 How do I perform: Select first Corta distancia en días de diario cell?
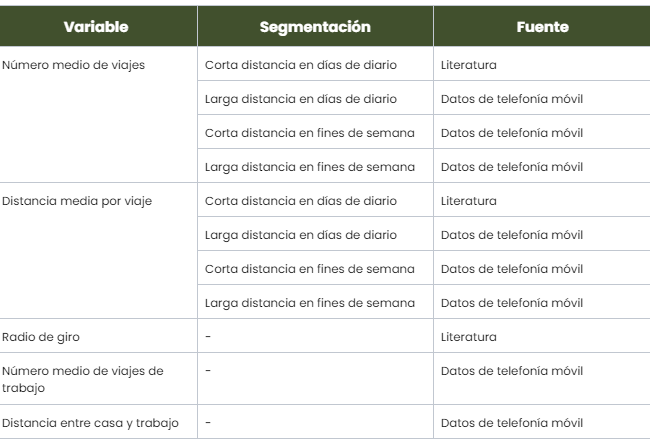301,65
